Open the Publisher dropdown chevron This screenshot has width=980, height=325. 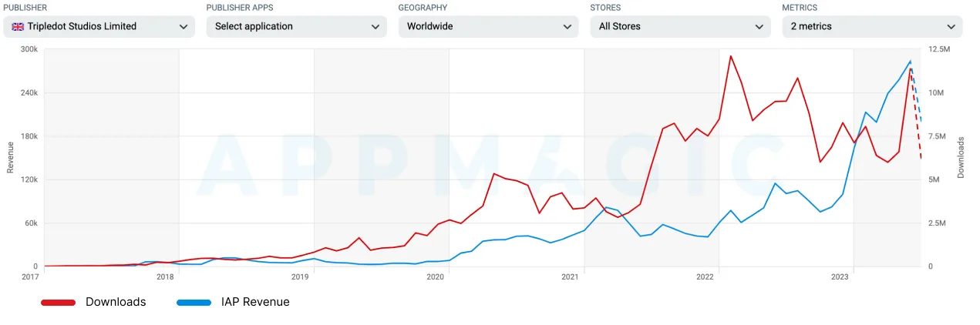[x=184, y=26]
